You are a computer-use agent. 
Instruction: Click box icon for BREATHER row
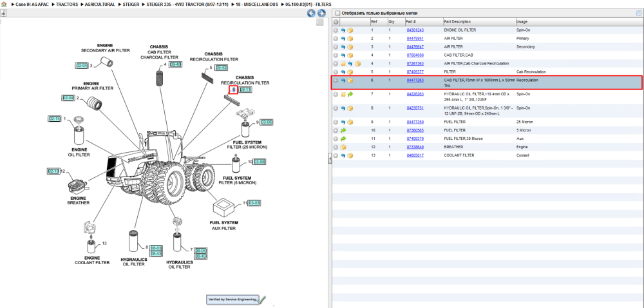click(x=343, y=147)
